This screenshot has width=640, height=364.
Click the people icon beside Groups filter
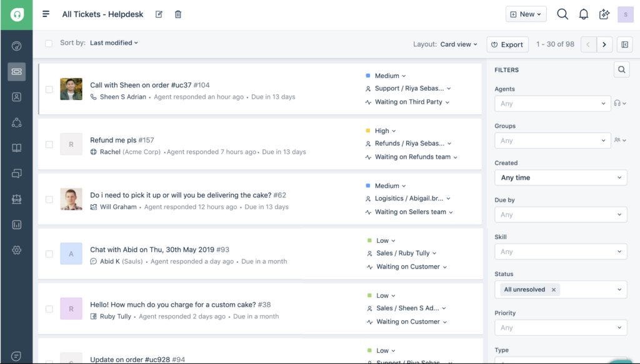619,140
